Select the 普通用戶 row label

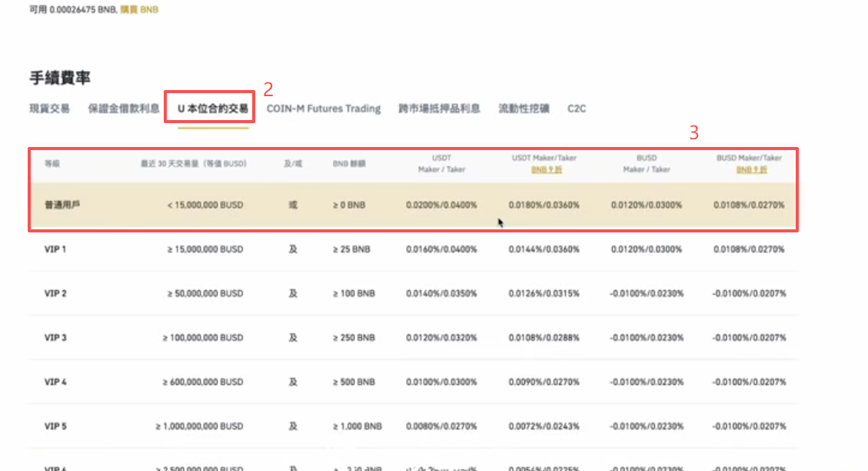(x=62, y=205)
